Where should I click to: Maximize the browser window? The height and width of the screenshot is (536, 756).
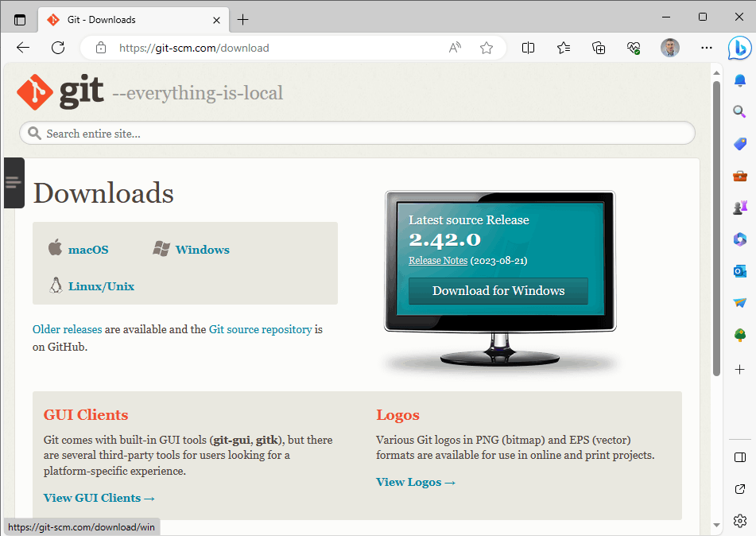click(703, 17)
